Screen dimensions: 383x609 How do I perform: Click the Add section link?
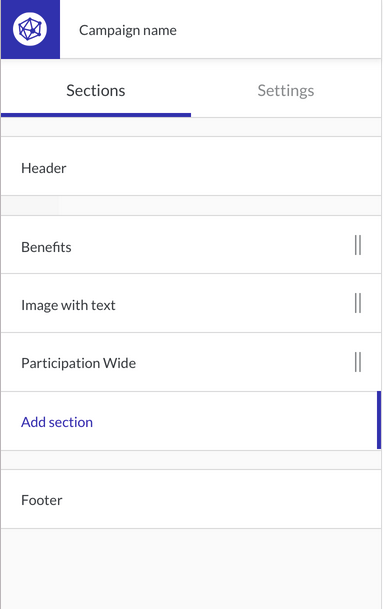pos(57,422)
